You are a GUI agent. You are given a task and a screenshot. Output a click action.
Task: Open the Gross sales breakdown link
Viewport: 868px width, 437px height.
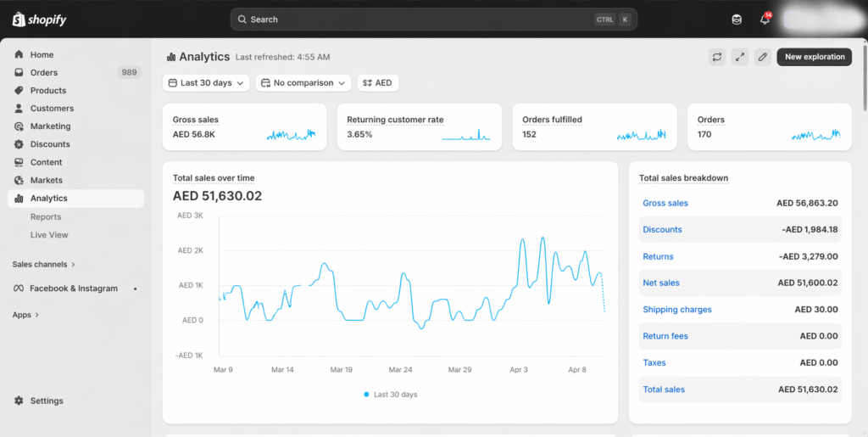click(x=665, y=204)
